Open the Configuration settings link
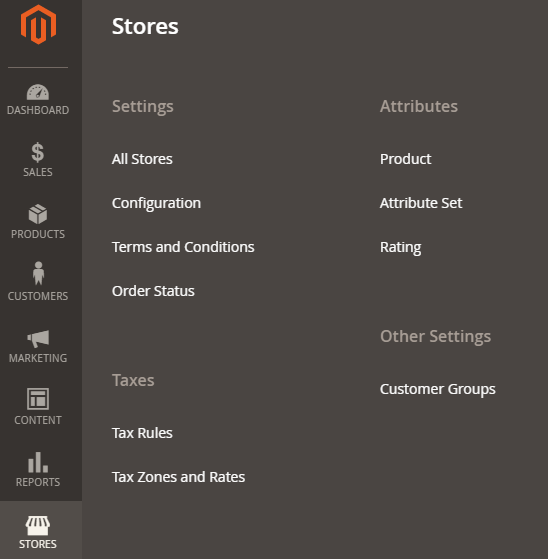This screenshot has height=559, width=548. pos(156,203)
